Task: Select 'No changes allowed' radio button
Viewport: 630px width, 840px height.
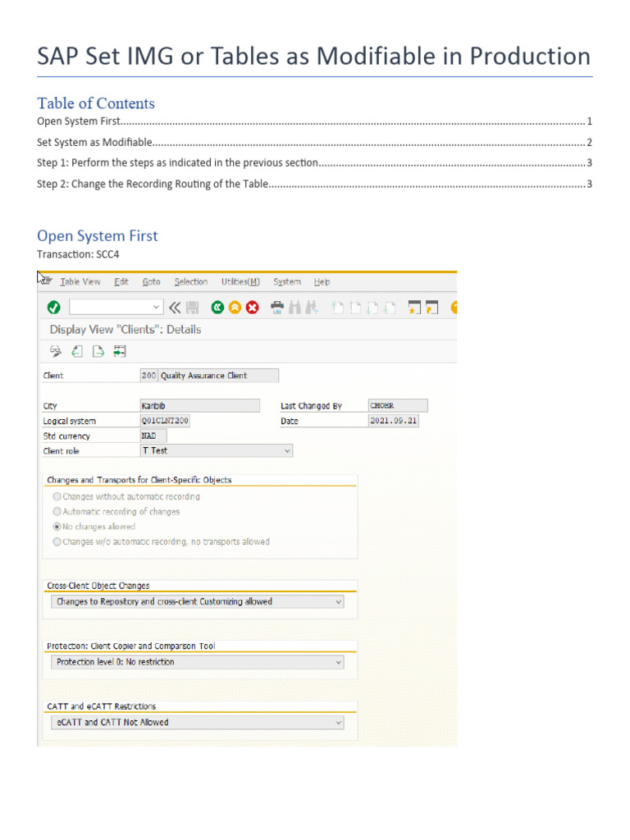Action: [57, 527]
